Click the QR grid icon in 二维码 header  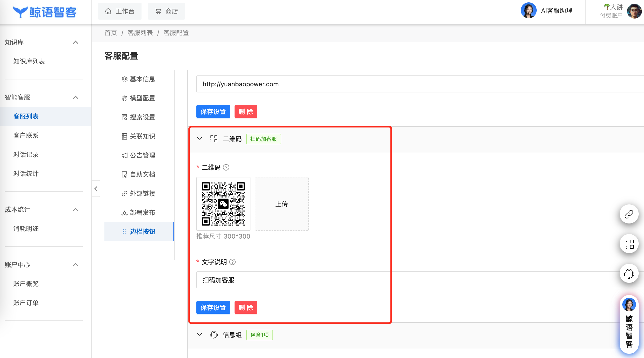pos(214,139)
